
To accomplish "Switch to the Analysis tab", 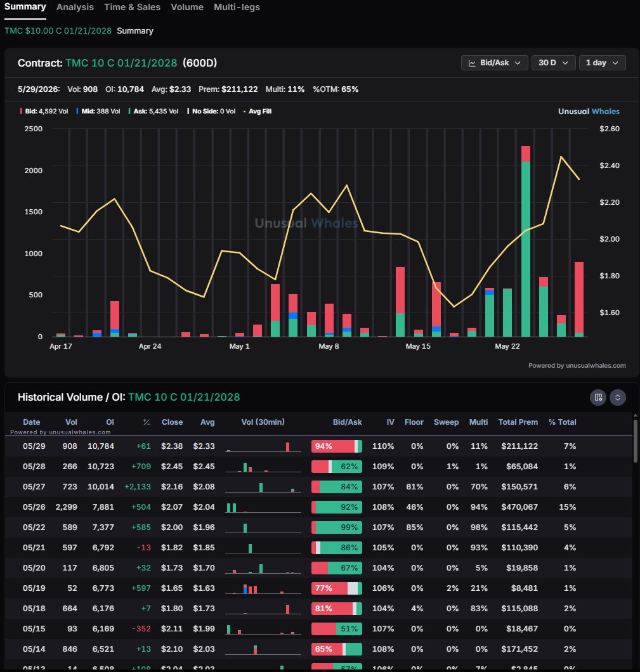I will click(x=75, y=7).
